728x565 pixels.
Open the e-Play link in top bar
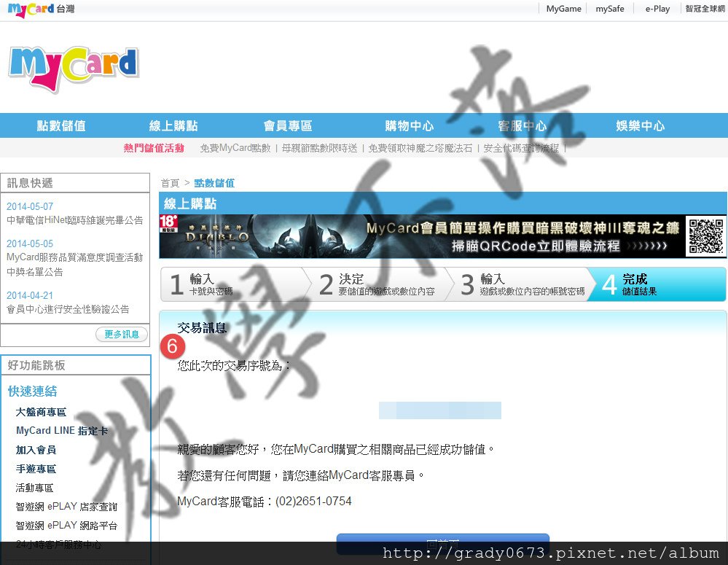coord(657,9)
